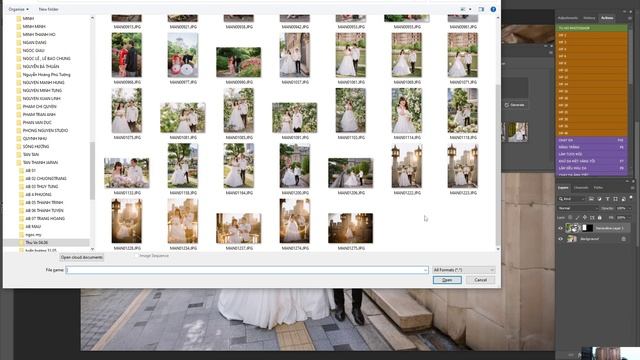
Task: Click filter for pixel layers icon
Action: click(591, 199)
